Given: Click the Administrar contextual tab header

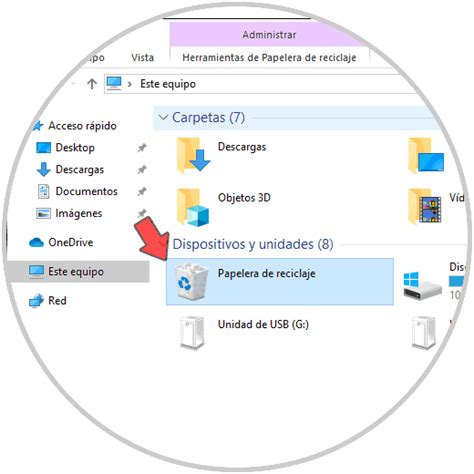Looking at the screenshot, I should point(269,35).
